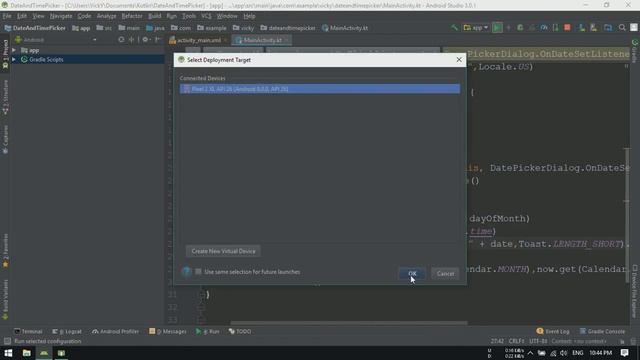Open the help icon in deployment dialog
The image size is (640, 360).
187,272
